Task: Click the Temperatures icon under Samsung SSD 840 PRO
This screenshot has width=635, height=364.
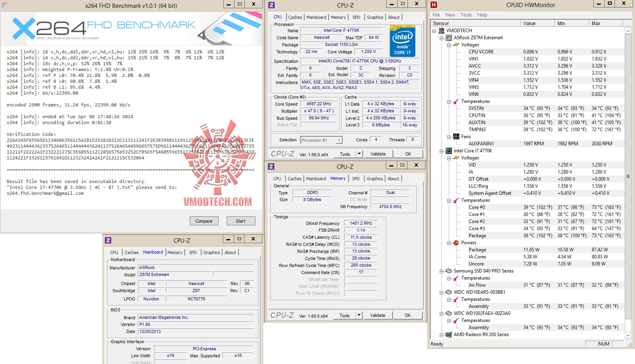Action: click(x=456, y=278)
